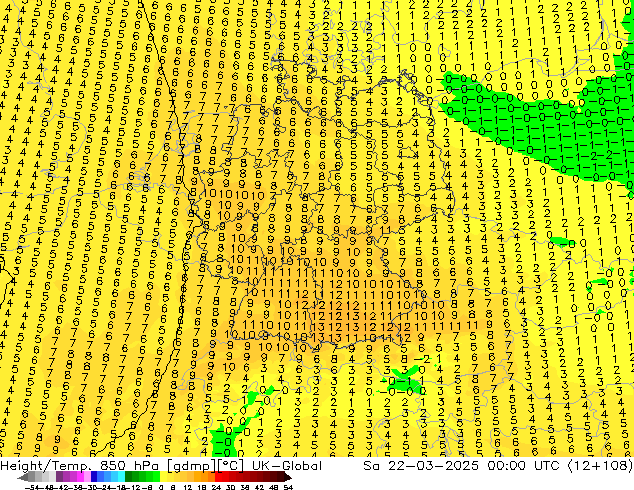This screenshot has width=634, height=490.
Task: Click the bright green legend swatch left of yellow
Action: tap(156, 477)
